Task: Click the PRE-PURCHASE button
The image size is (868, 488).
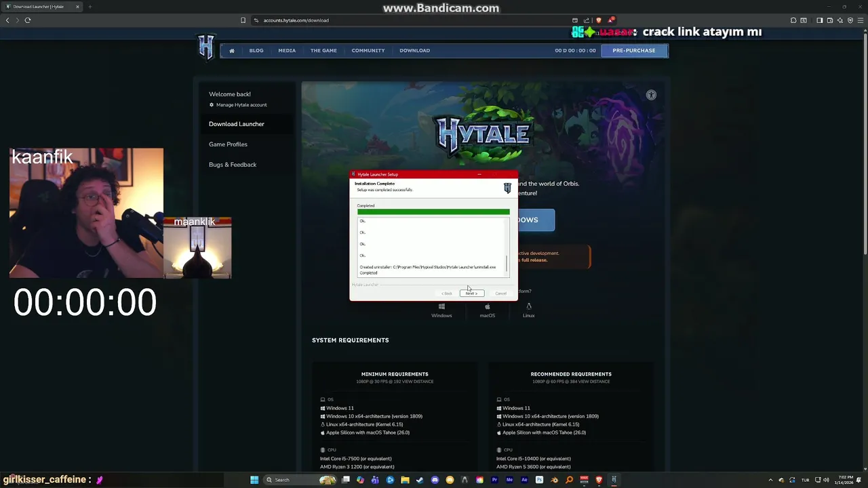Action: [634, 50]
